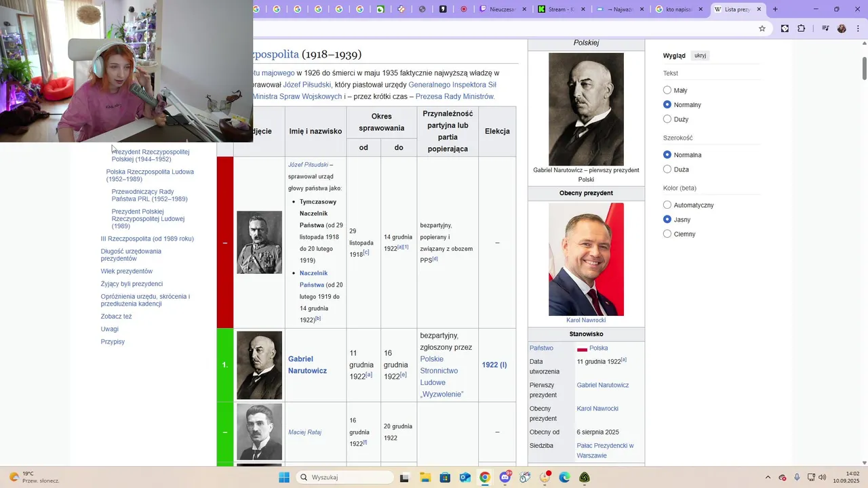Select Normalna page width
This screenshot has width=868, height=488.
coord(667,155)
